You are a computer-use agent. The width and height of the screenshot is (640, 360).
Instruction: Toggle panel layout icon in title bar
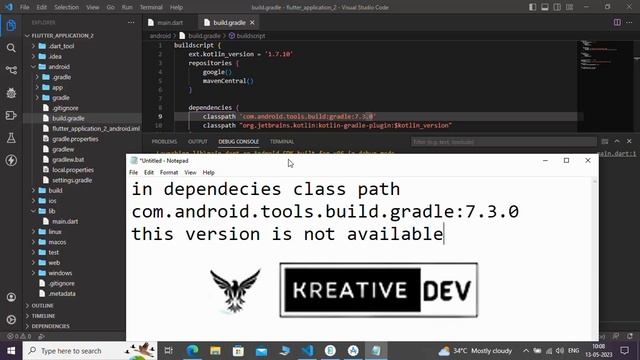[544, 7]
